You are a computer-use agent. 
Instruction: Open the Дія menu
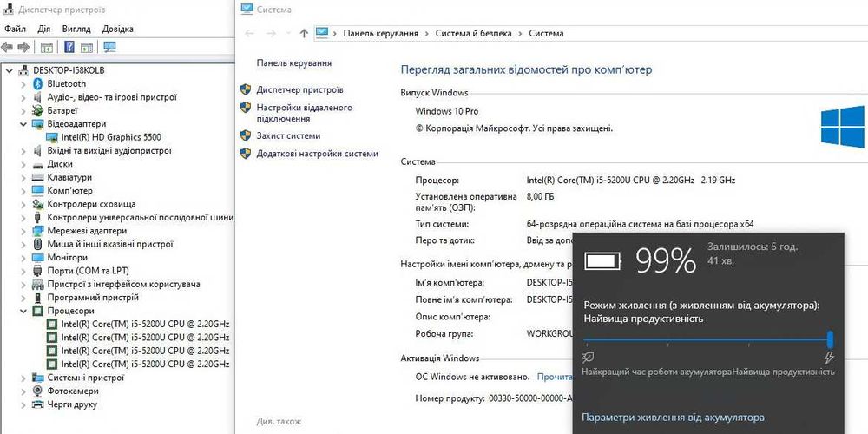44,29
